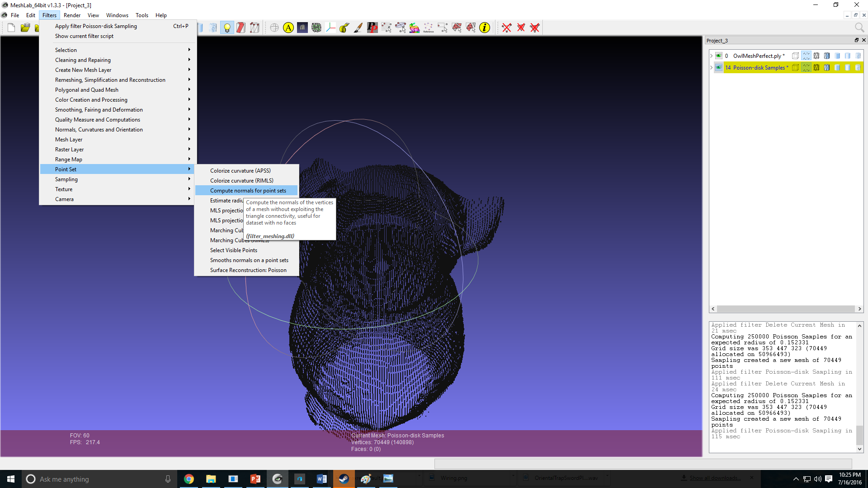
Task: Expand Remeshing, Simplification and Reconstruction submenu
Action: (118, 80)
